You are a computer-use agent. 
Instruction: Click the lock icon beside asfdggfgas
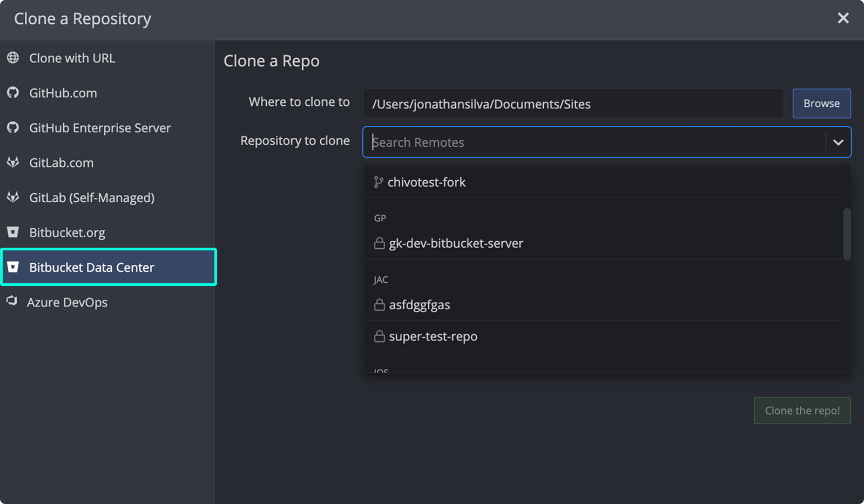tap(379, 304)
